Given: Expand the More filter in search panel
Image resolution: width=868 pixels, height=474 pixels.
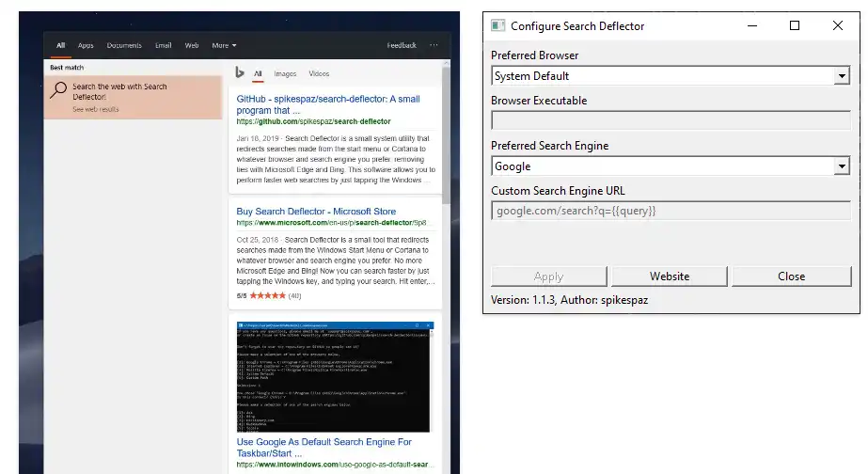Looking at the screenshot, I should (224, 45).
